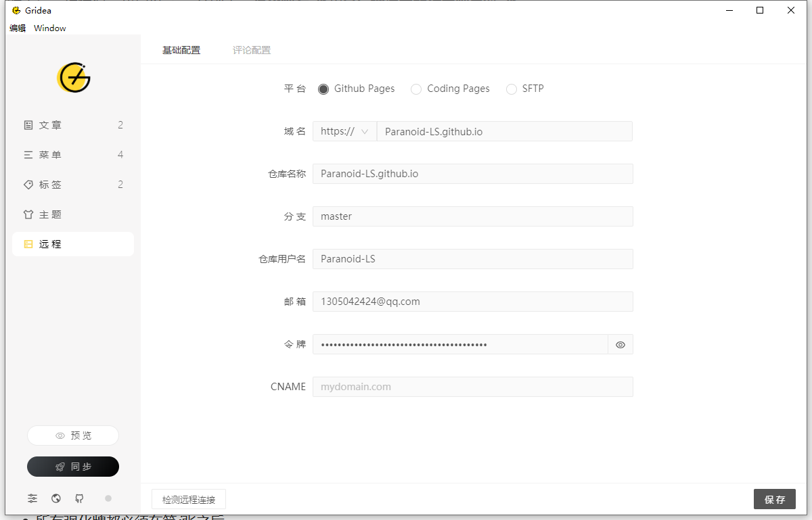This screenshot has width=812, height=520.
Task: Show token with the eye icon
Action: [620, 345]
